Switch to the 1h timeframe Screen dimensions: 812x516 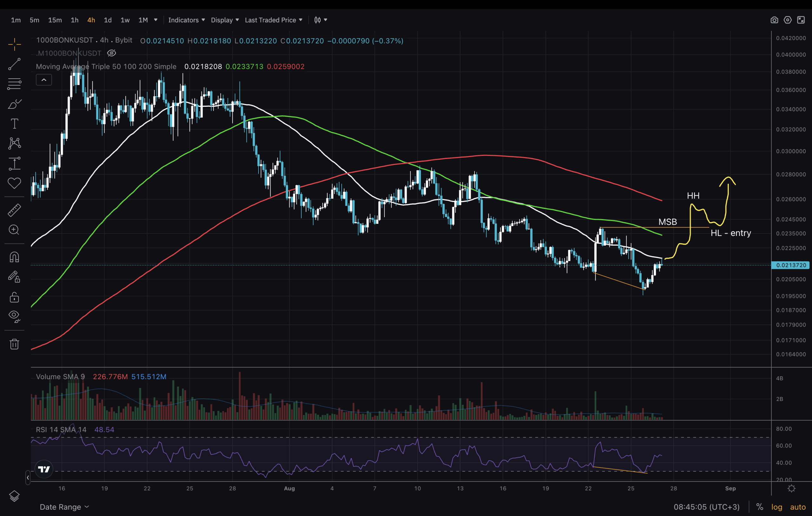(75, 20)
